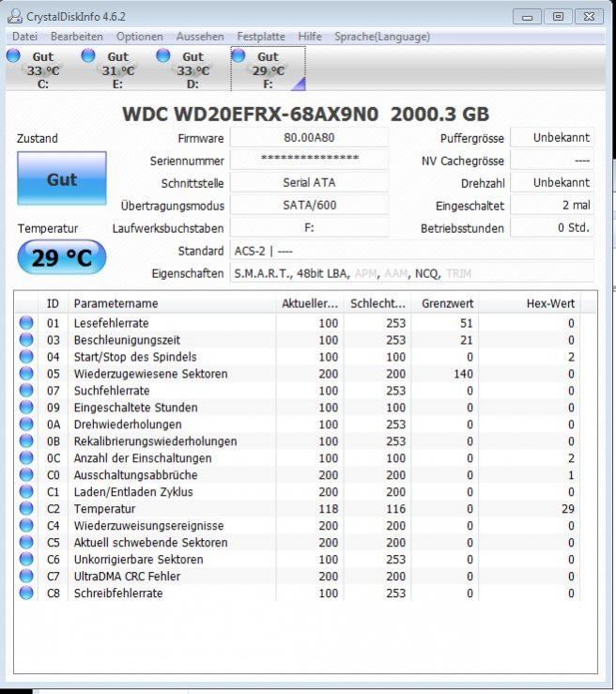This screenshot has width=616, height=694.
Task: Open the Bearbeiten menu
Action: click(77, 37)
